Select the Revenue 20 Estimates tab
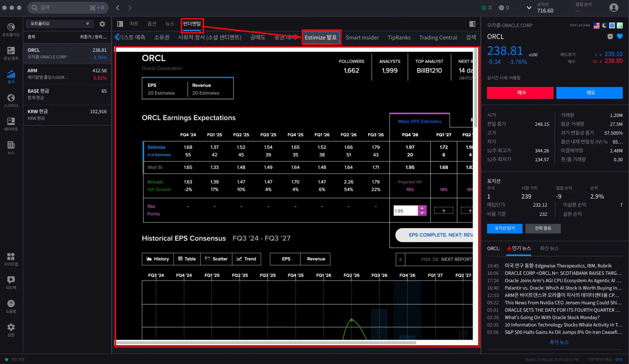 [x=210, y=89]
